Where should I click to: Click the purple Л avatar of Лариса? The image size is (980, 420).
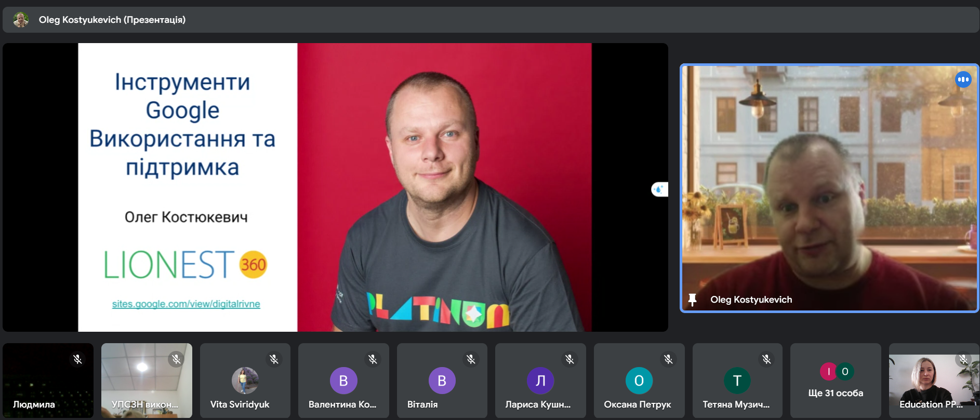[x=540, y=381]
